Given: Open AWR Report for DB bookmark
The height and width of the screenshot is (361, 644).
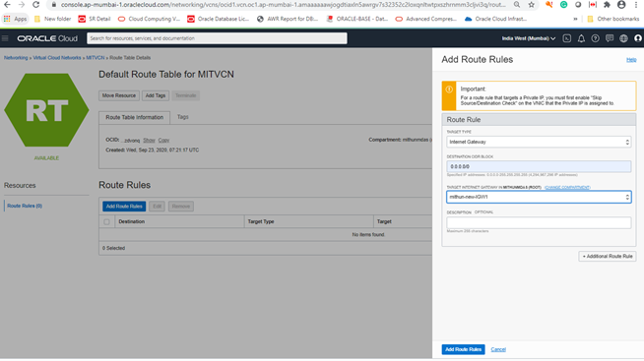Looking at the screenshot, I should coord(288,19).
